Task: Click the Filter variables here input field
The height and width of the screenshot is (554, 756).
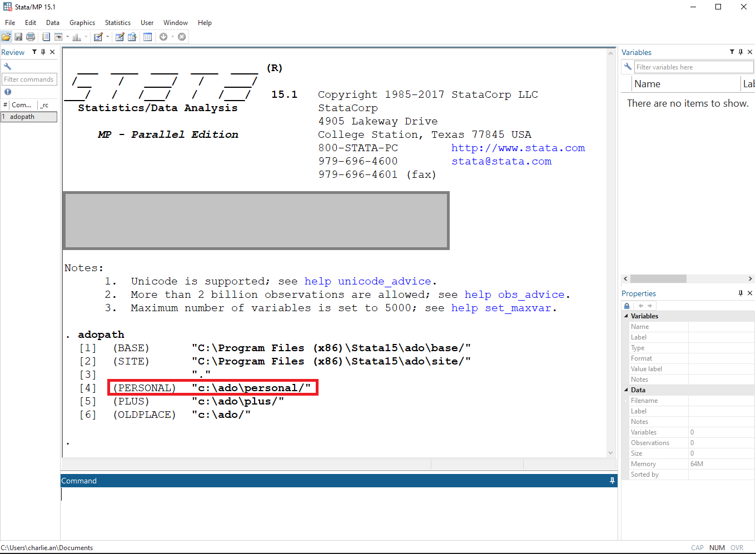Action: click(x=694, y=67)
